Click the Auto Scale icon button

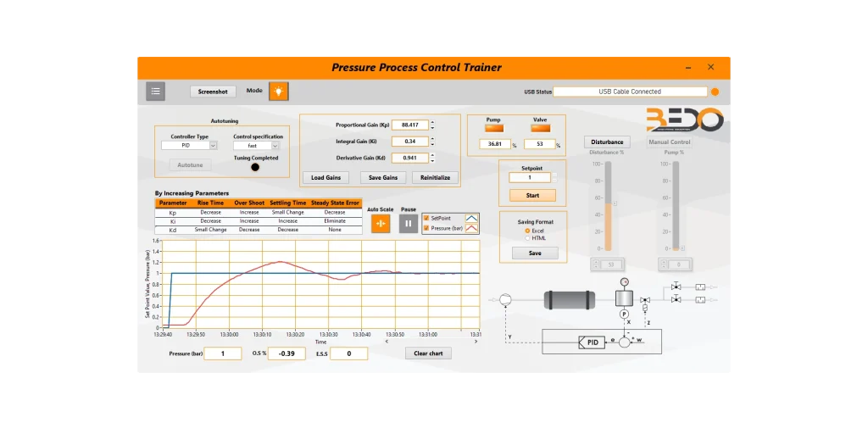tap(381, 224)
